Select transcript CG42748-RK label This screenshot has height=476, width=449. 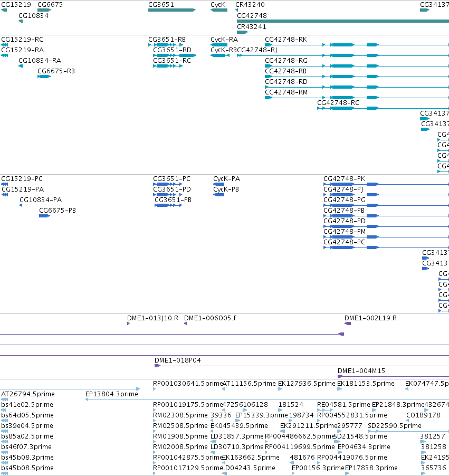pos(286,40)
